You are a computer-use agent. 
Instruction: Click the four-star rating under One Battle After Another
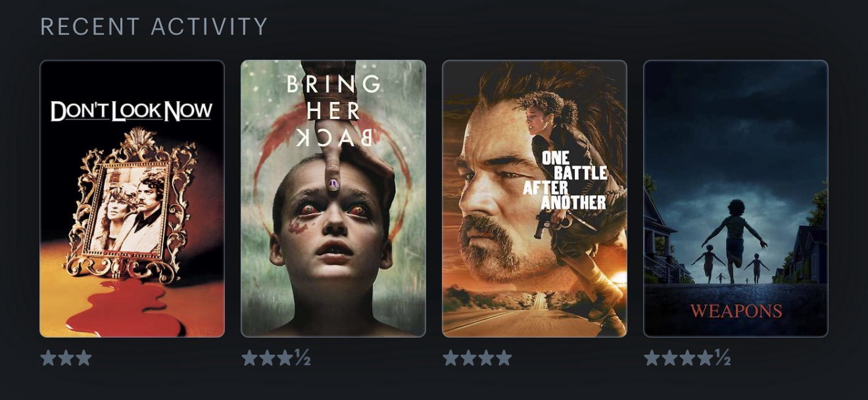point(477,358)
